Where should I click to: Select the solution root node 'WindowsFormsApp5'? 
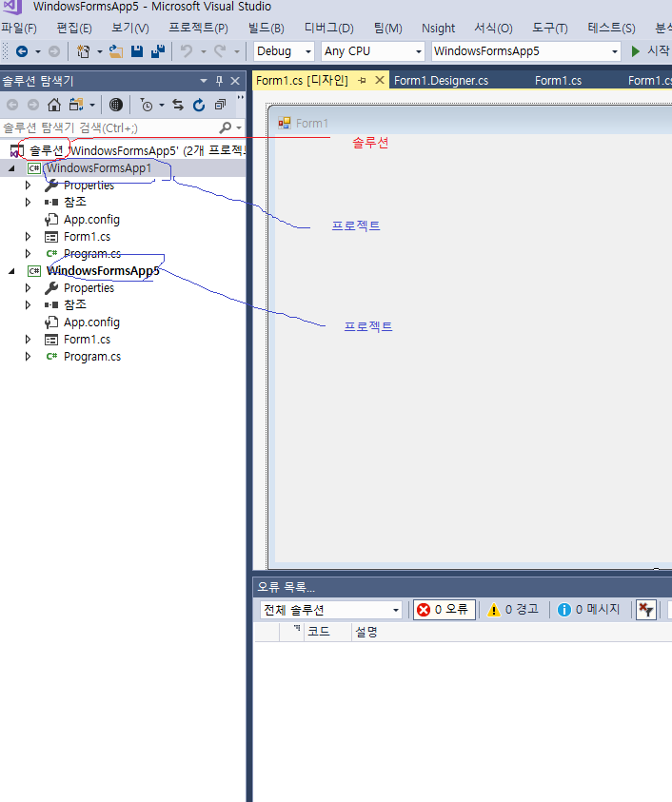[x=128, y=151]
